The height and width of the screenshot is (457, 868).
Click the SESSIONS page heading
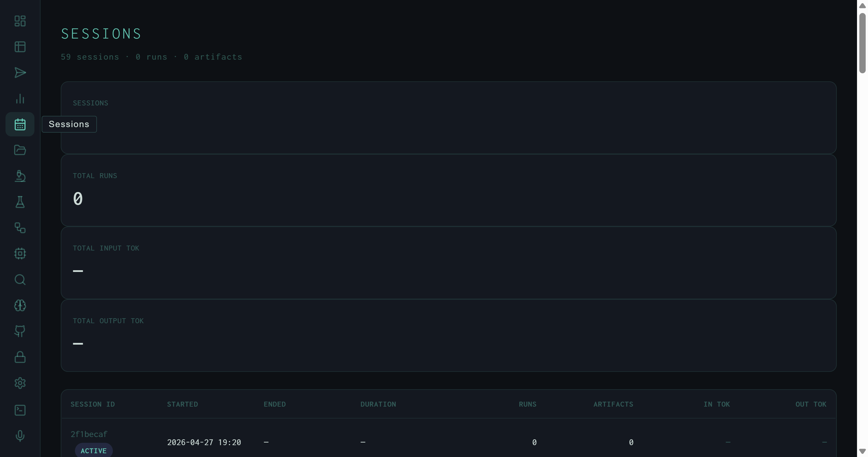(101, 34)
